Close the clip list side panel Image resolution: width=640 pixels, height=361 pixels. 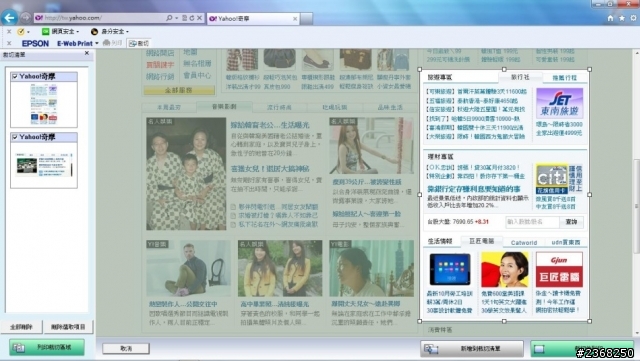tap(87, 53)
